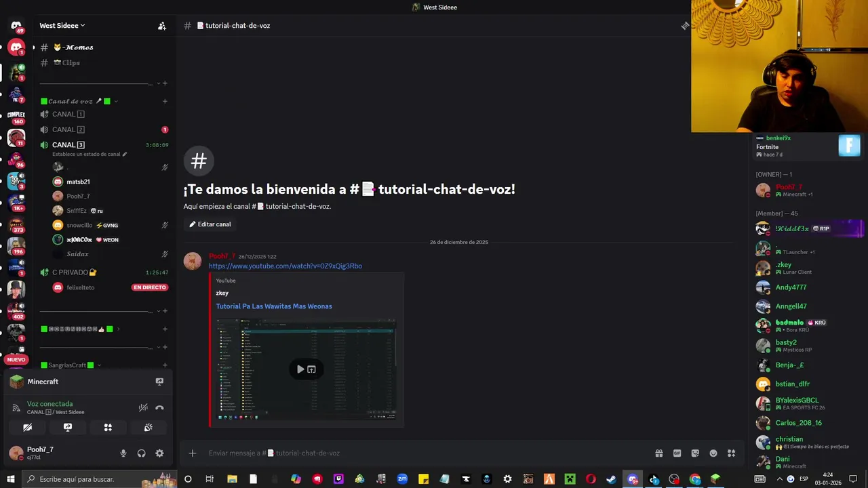Open File Explorer from taskbar
Image resolution: width=868 pixels, height=488 pixels.
point(232,479)
